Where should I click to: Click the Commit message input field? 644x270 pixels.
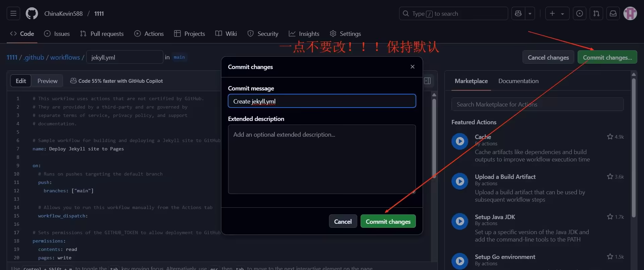[322, 101]
